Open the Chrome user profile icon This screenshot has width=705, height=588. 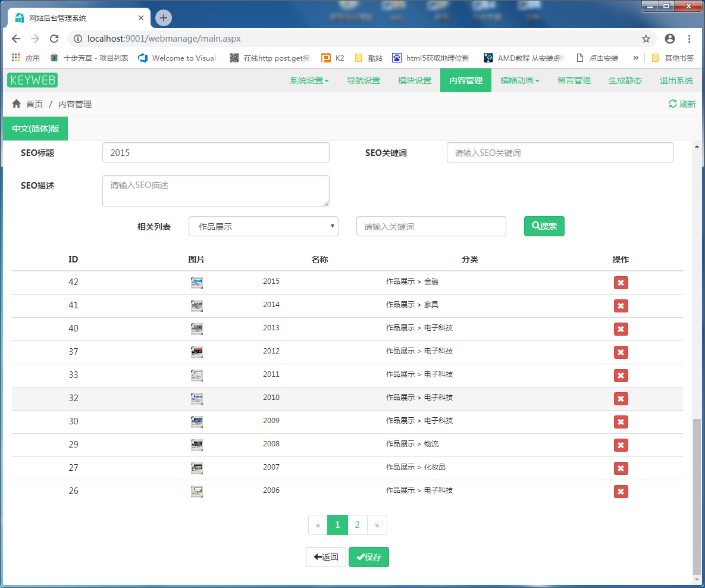pos(669,39)
